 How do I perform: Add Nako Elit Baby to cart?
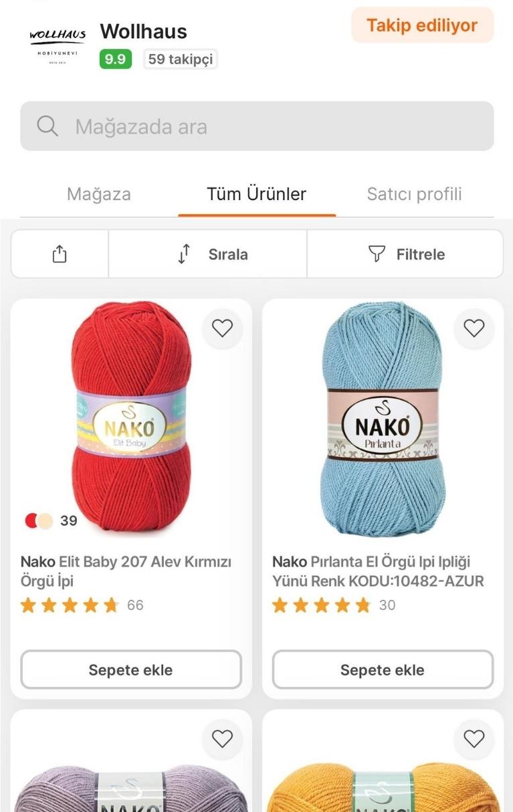click(x=131, y=670)
